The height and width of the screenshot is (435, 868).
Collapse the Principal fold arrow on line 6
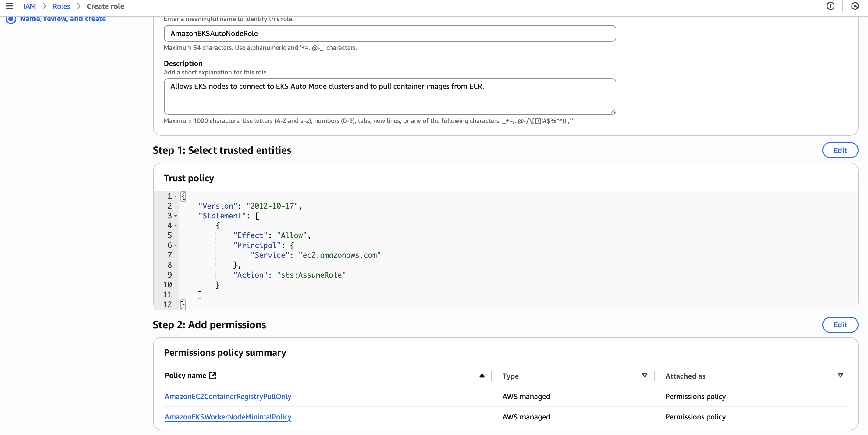coord(176,246)
